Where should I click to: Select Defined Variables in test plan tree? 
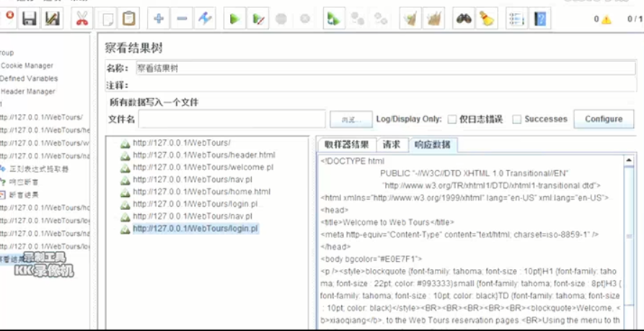29,79
